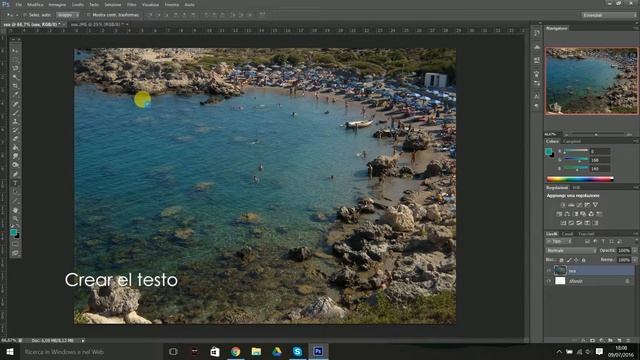
Task: Select the Horizontal Type tool
Action: click(x=15, y=183)
